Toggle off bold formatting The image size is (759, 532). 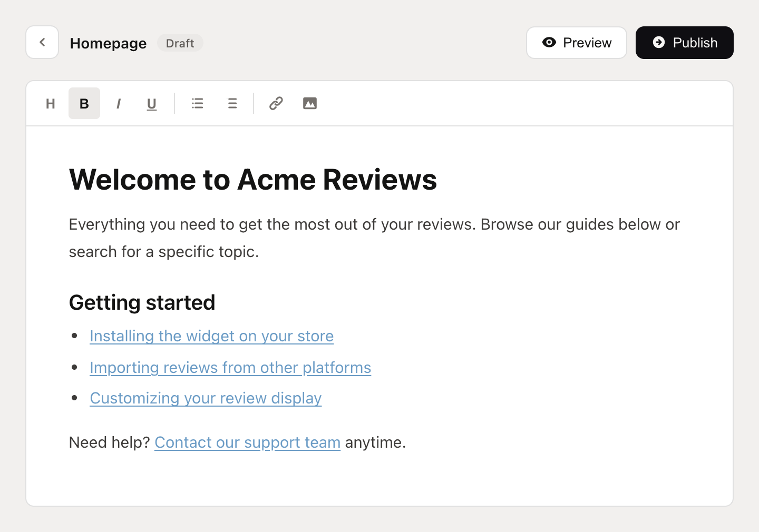tap(84, 103)
